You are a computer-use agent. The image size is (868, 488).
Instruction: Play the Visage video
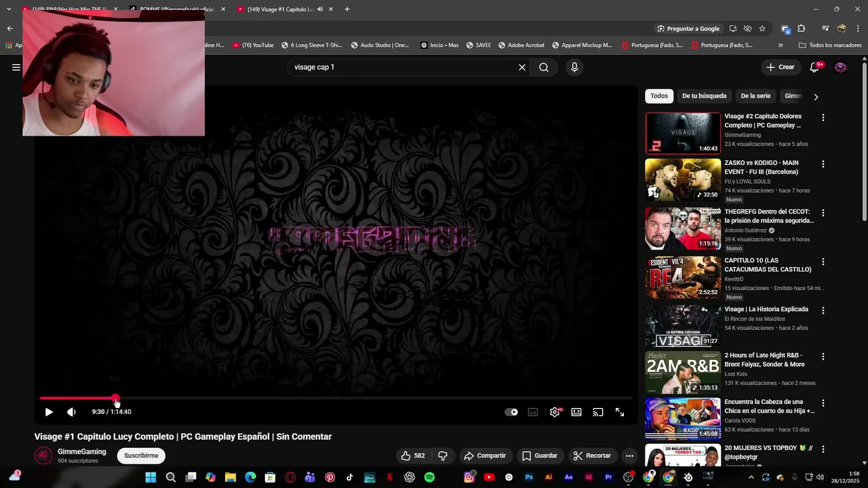coord(49,412)
